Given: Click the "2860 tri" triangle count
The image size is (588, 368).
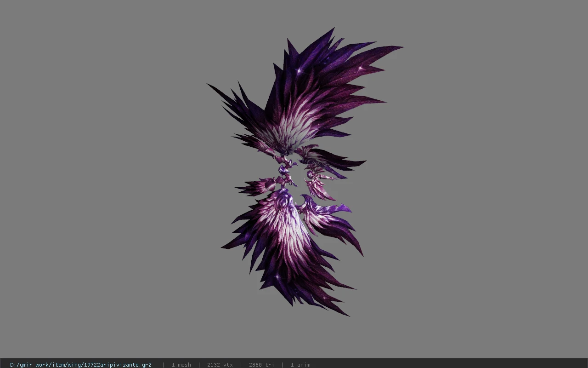Looking at the screenshot, I should tap(261, 365).
